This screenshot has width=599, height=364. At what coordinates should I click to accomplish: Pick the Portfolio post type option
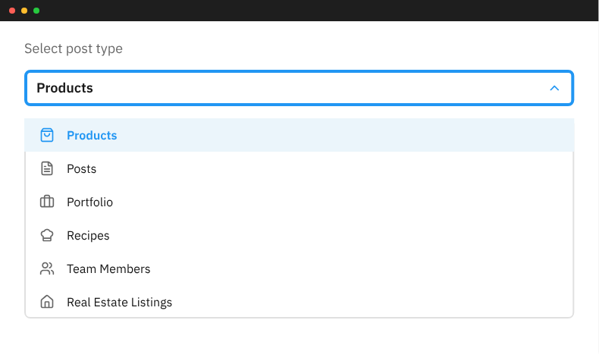89,202
